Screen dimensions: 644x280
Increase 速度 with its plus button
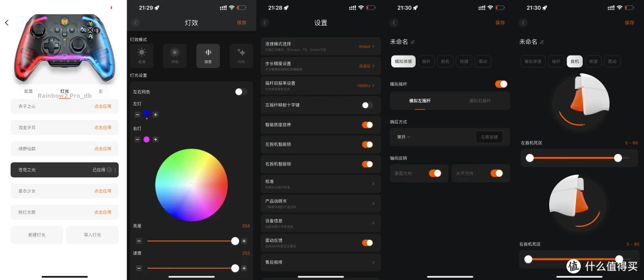coord(244,268)
